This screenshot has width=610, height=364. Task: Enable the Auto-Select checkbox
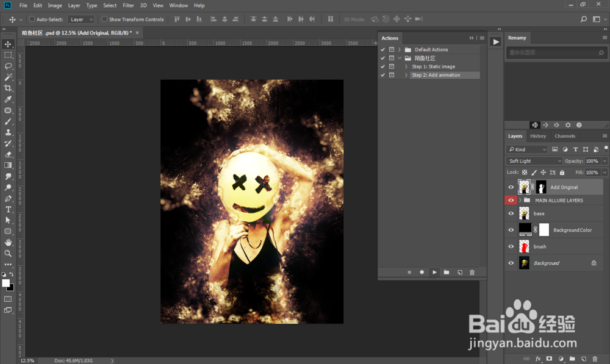tap(32, 19)
